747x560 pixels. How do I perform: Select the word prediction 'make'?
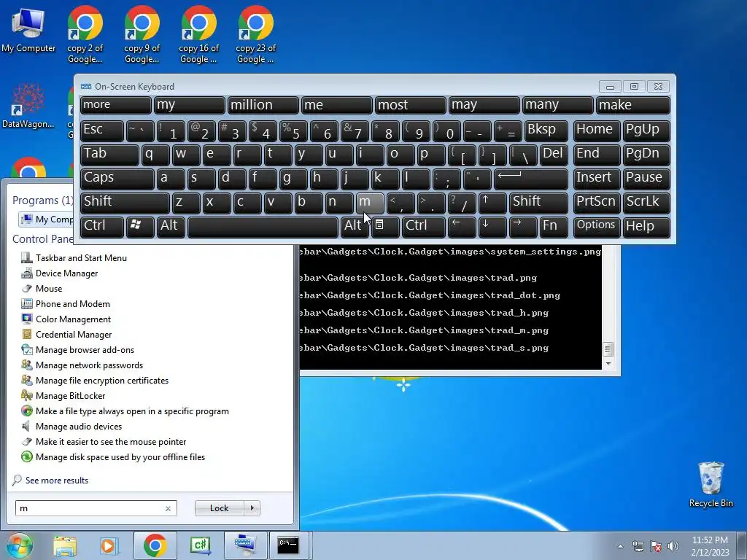(x=633, y=105)
